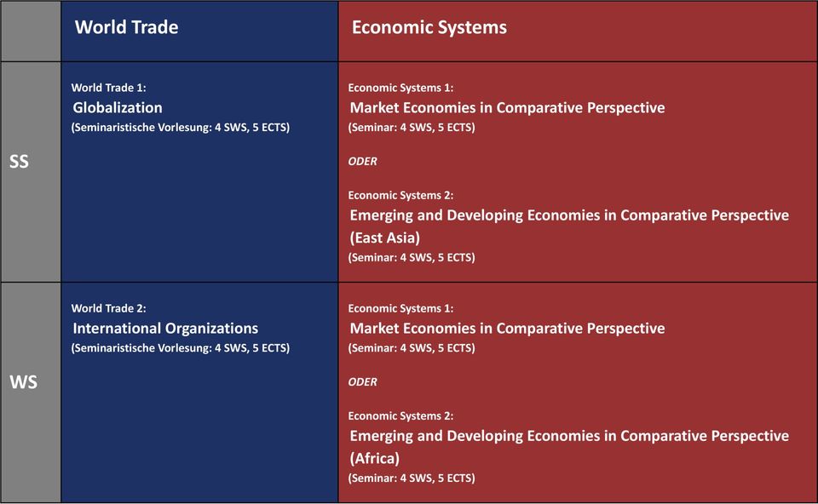Click the Africa course text
The height and width of the screenshot is (504, 818).
[375, 458]
